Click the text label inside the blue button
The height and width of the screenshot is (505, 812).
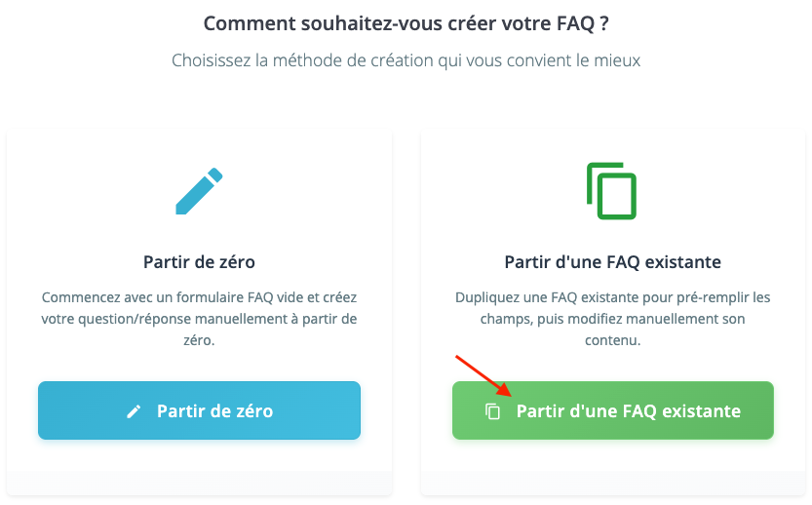[x=214, y=411]
